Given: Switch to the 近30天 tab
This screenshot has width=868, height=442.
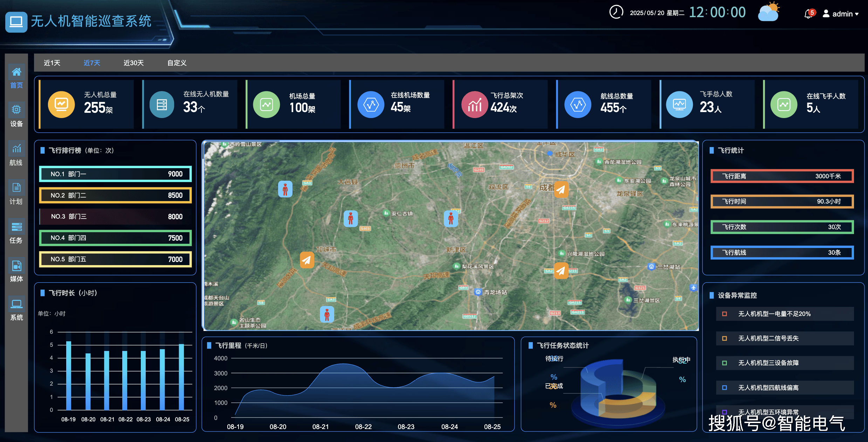Looking at the screenshot, I should (133, 63).
